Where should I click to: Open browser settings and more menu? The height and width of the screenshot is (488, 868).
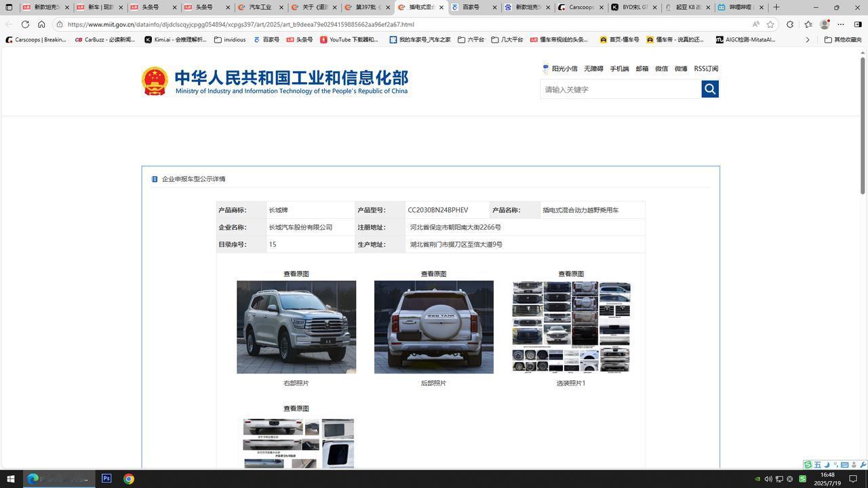click(x=841, y=24)
